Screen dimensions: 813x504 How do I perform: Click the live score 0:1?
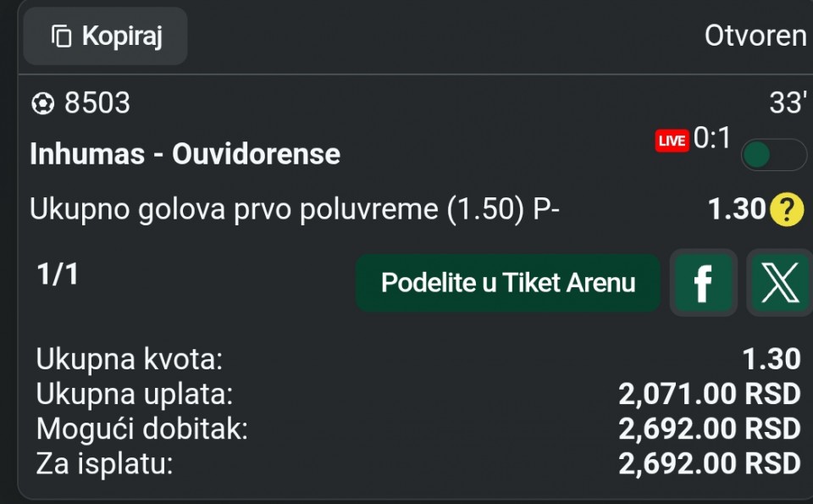tap(712, 138)
